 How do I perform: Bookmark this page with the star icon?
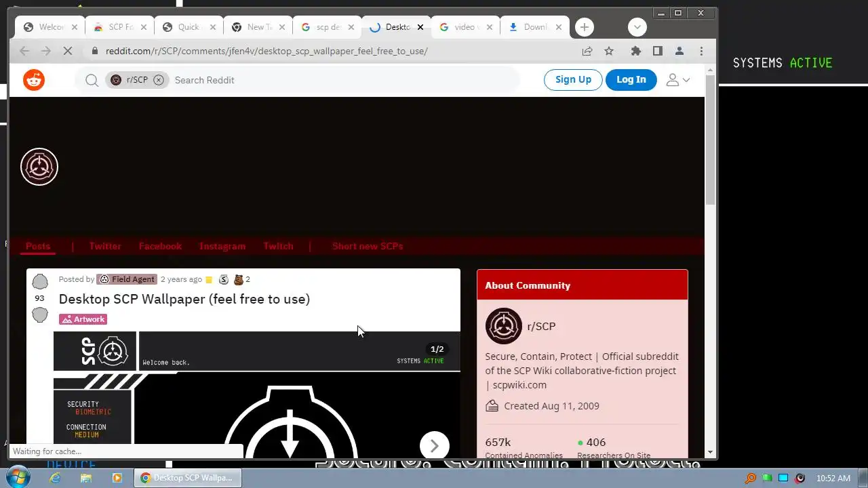[x=609, y=51]
